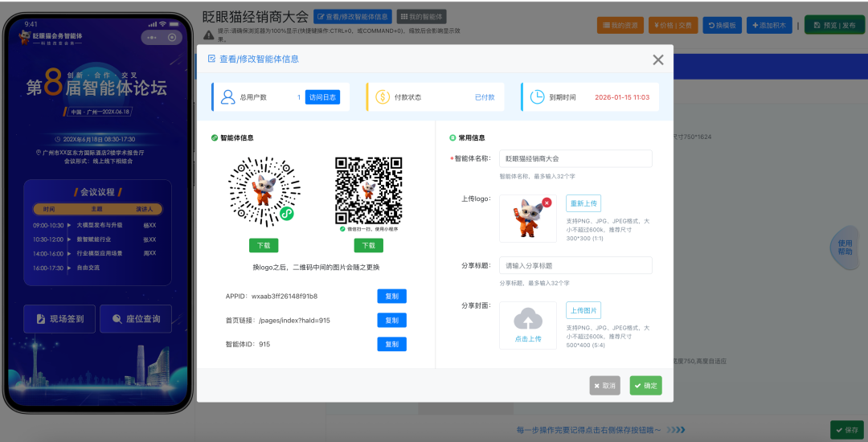This screenshot has width=868, height=442.
Task: Copy the 首页链接 homepage path
Action: (391, 320)
